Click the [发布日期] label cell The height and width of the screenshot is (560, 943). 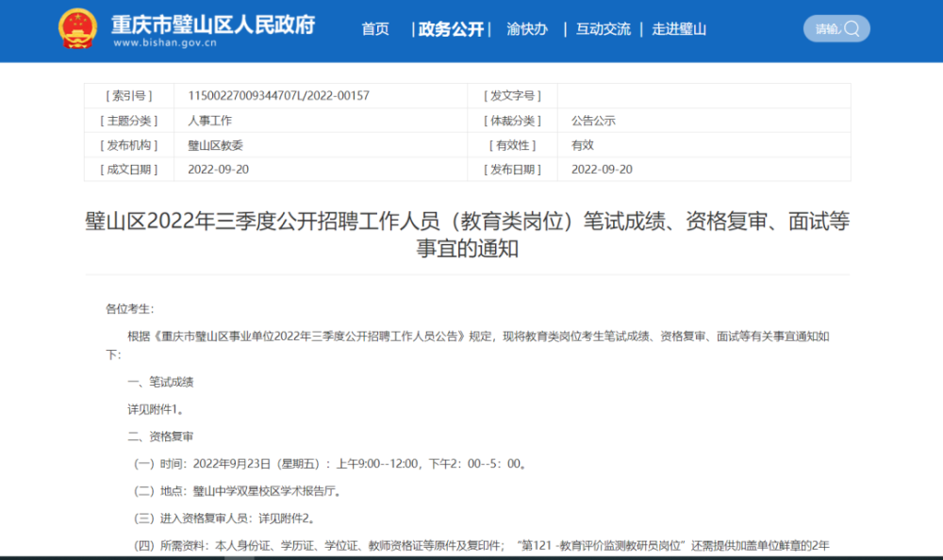click(512, 170)
